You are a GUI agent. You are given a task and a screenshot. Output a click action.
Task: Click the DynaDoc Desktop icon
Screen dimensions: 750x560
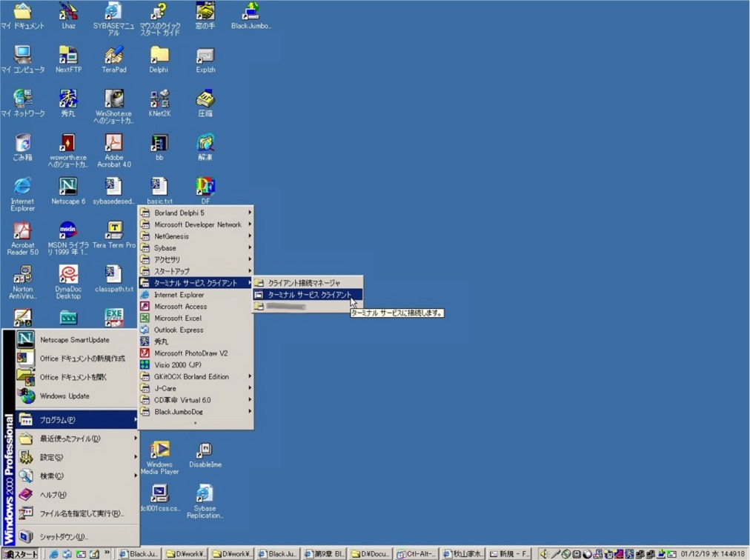(68, 281)
